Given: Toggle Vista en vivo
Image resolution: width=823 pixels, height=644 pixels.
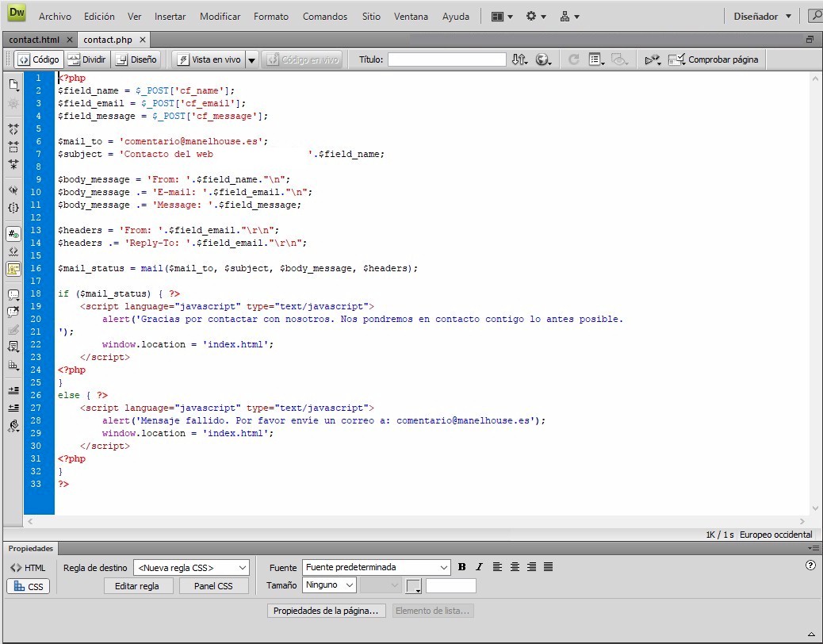Looking at the screenshot, I should point(209,59).
